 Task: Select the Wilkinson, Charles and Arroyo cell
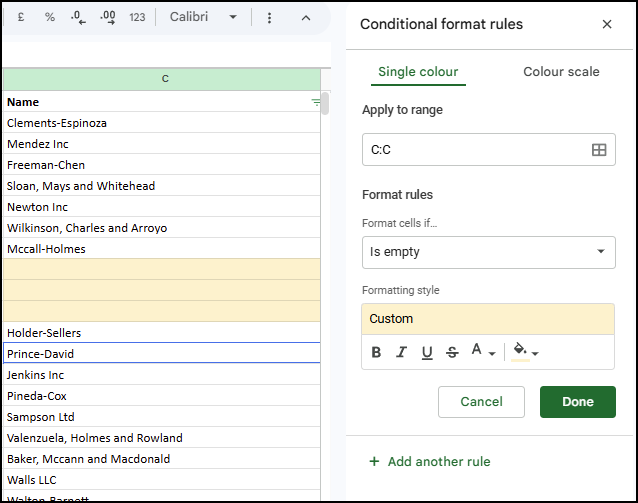coord(162,228)
